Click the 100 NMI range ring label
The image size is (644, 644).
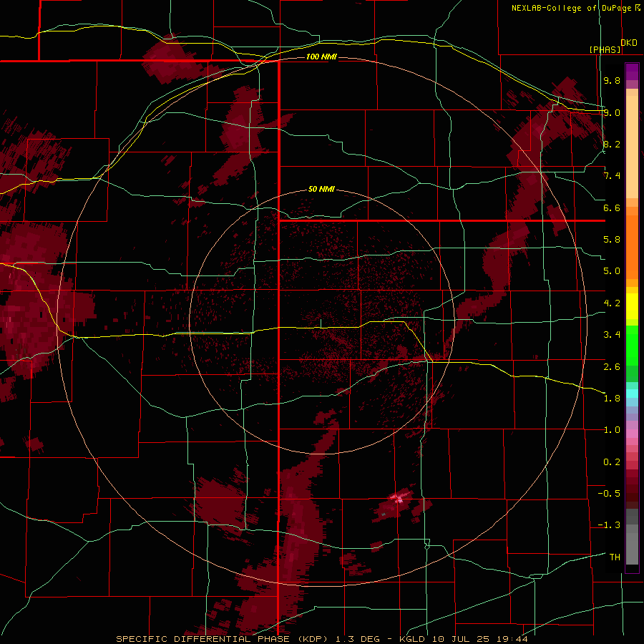coord(321,57)
